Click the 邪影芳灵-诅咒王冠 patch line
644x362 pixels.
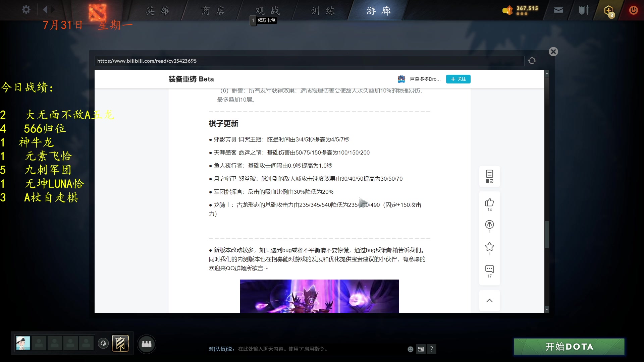pyautogui.click(x=279, y=139)
